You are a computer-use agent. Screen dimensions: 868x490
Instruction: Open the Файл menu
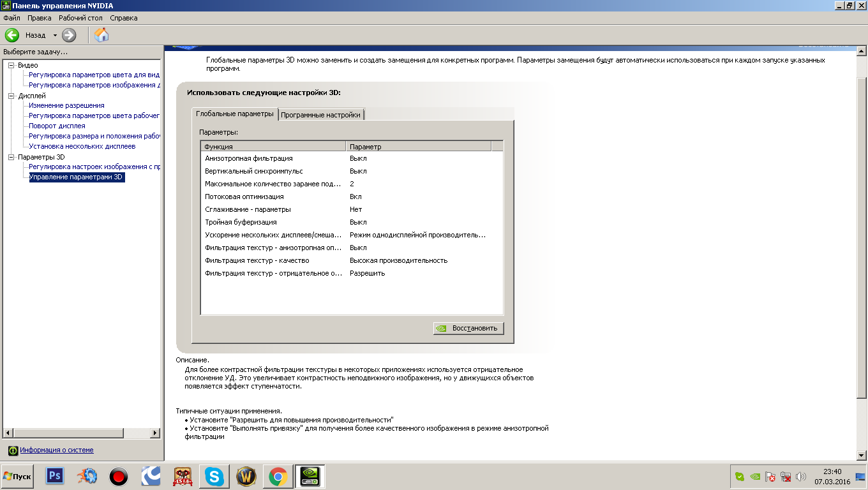[11, 18]
